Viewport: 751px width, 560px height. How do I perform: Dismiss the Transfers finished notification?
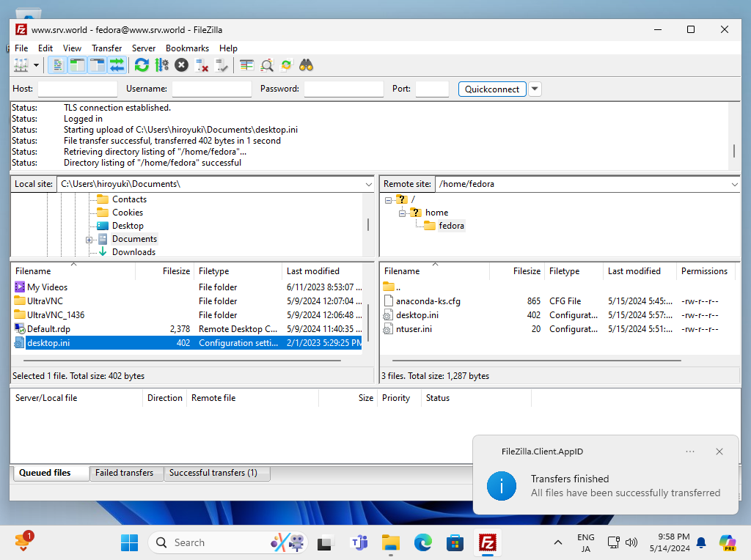[719, 452]
